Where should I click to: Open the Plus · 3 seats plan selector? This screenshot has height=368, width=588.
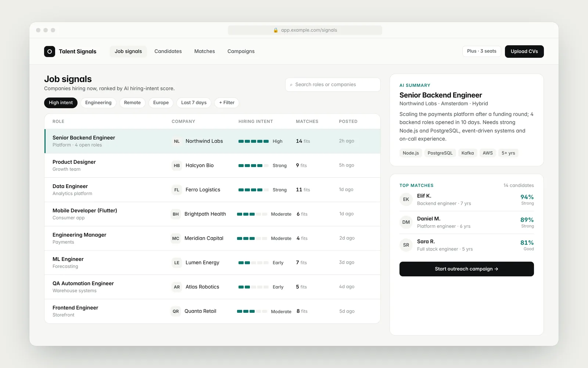click(x=481, y=51)
